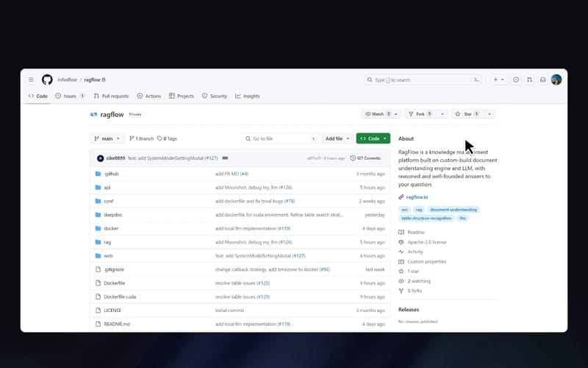Open the issues icon in header
The image size is (588, 368).
(516, 79)
